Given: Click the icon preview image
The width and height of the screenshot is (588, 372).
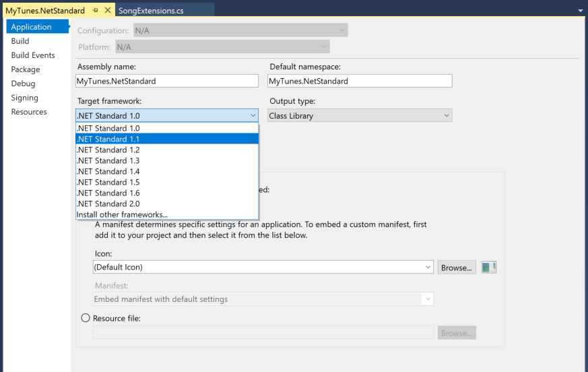Looking at the screenshot, I should [x=488, y=268].
